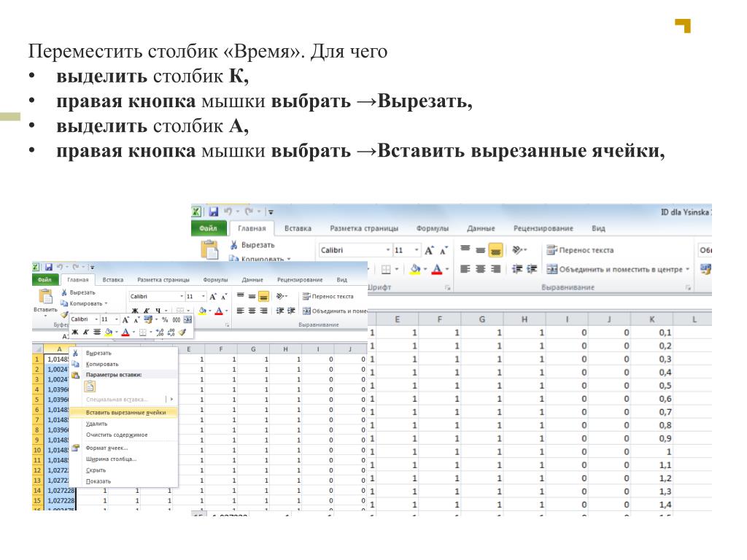The height and width of the screenshot is (560, 747).
Task: Click thousands separator 000 on mini toolbar
Action: [x=177, y=319]
